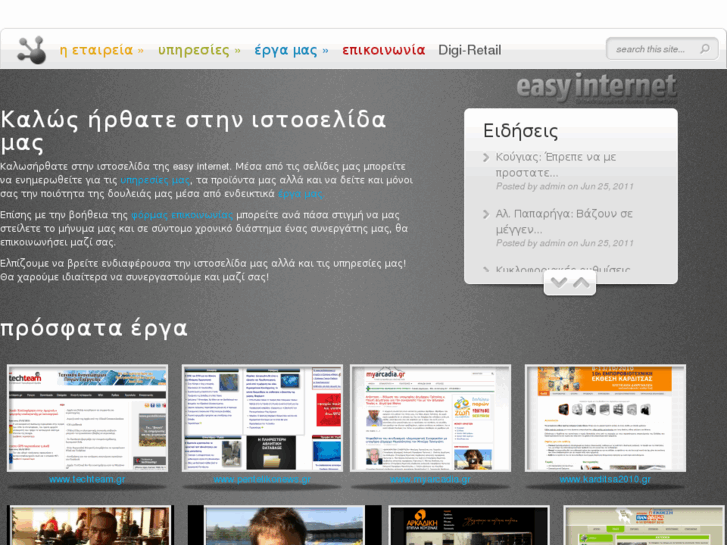Open the pentelikonews website thumbnail
727x545 pixels.
pos(262,418)
